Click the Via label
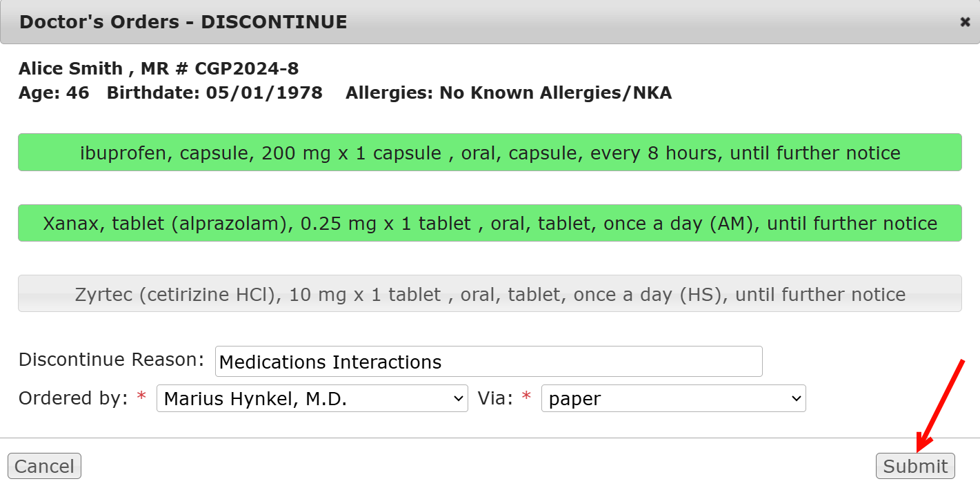 [x=495, y=398]
